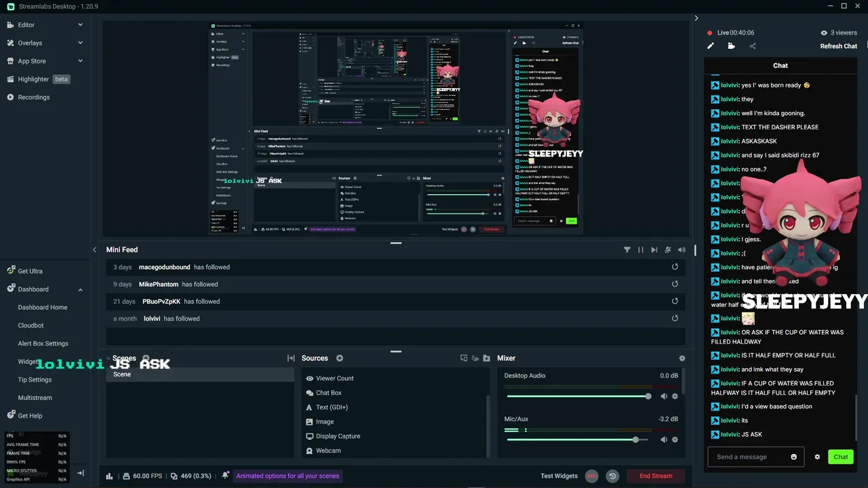The height and width of the screenshot is (488, 868).
Task: Skip the current alert in Mini Feed
Action: click(654, 249)
